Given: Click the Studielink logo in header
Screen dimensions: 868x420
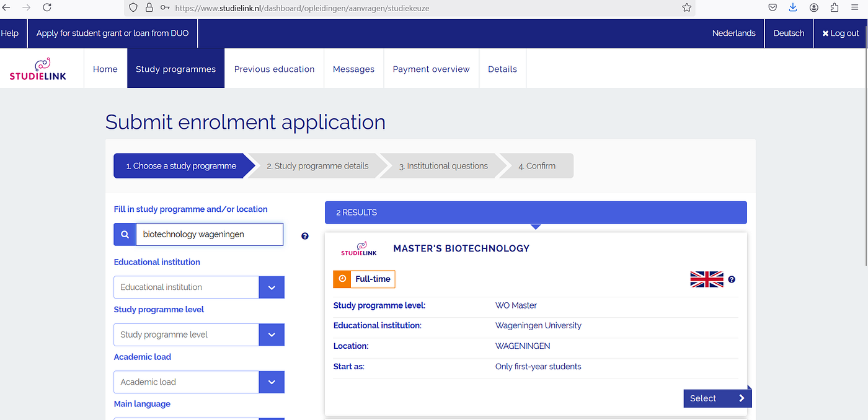Looking at the screenshot, I should click(x=38, y=69).
